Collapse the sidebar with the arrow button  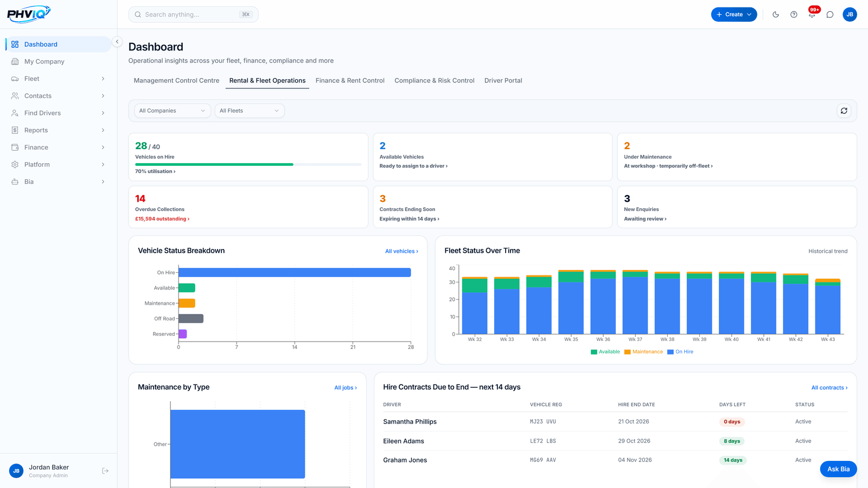(x=117, y=42)
